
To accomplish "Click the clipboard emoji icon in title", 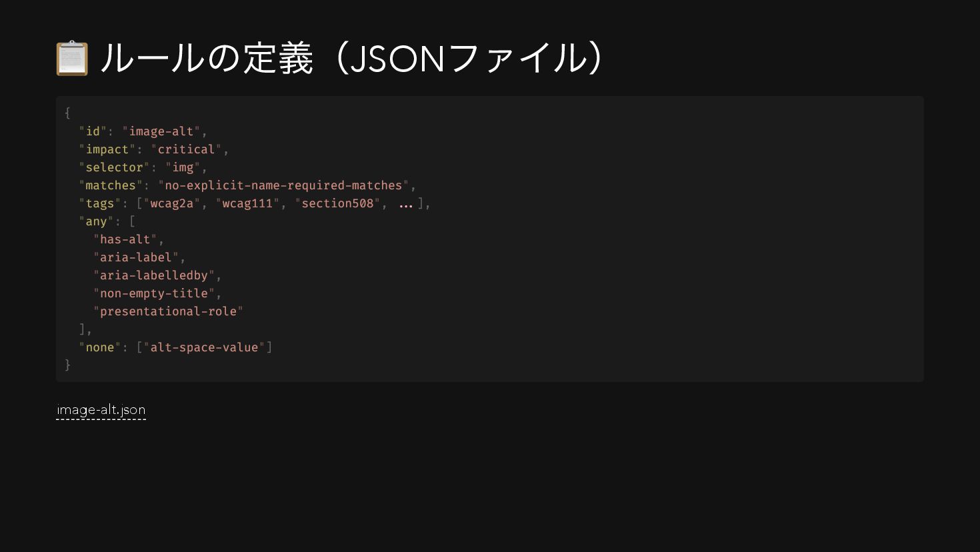I will (72, 59).
